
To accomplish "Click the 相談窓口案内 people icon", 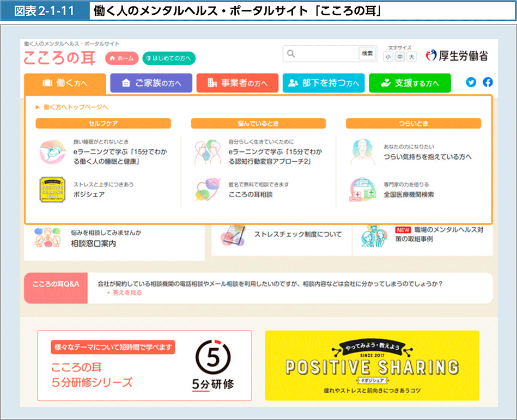I will [x=47, y=238].
